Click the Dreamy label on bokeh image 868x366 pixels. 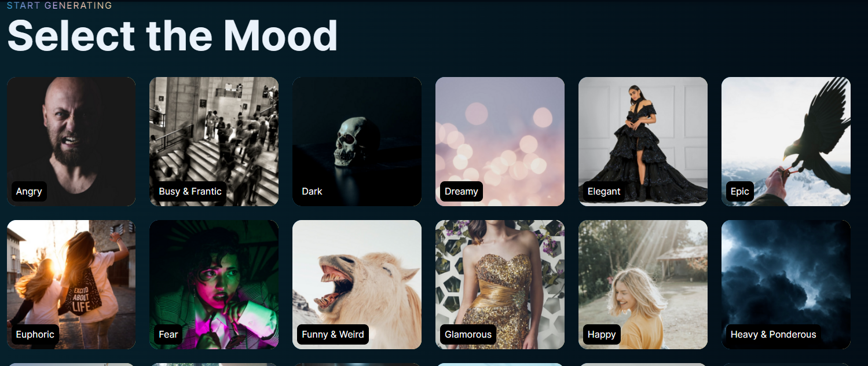(462, 191)
